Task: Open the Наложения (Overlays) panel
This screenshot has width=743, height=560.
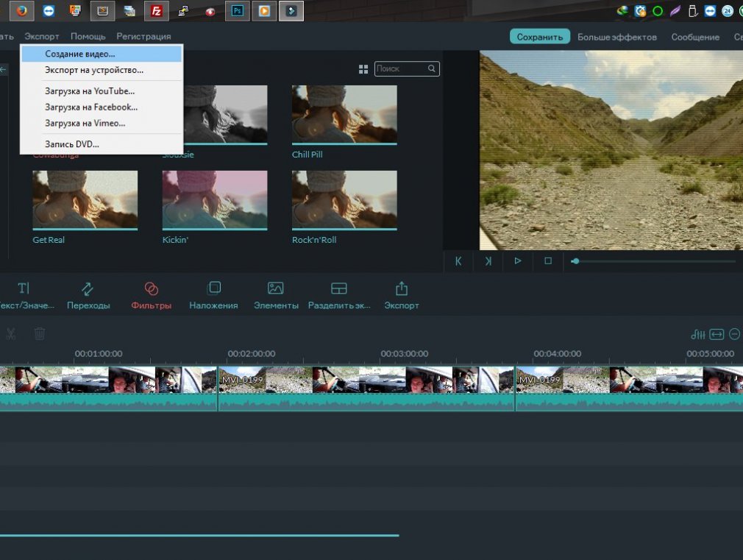Action: tap(213, 295)
